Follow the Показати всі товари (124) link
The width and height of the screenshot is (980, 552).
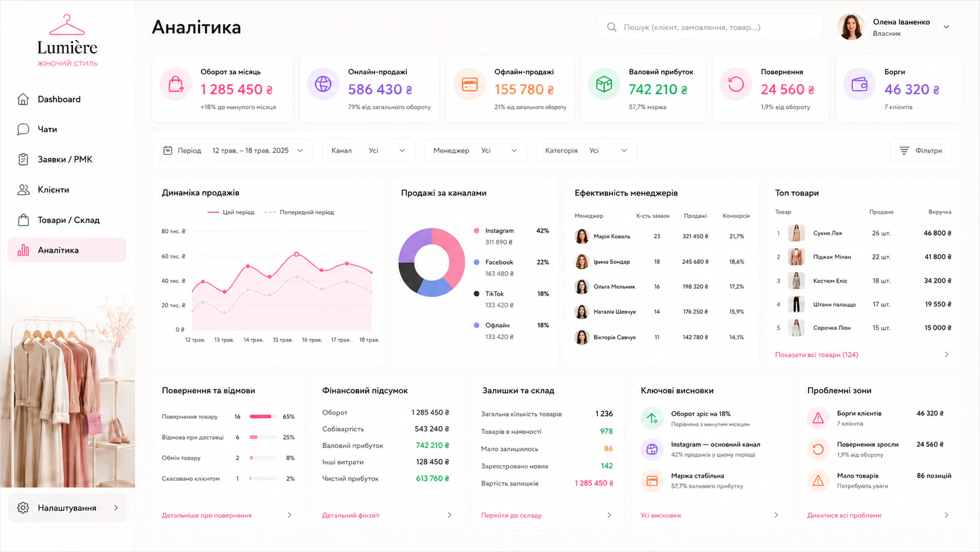pyautogui.click(x=816, y=355)
